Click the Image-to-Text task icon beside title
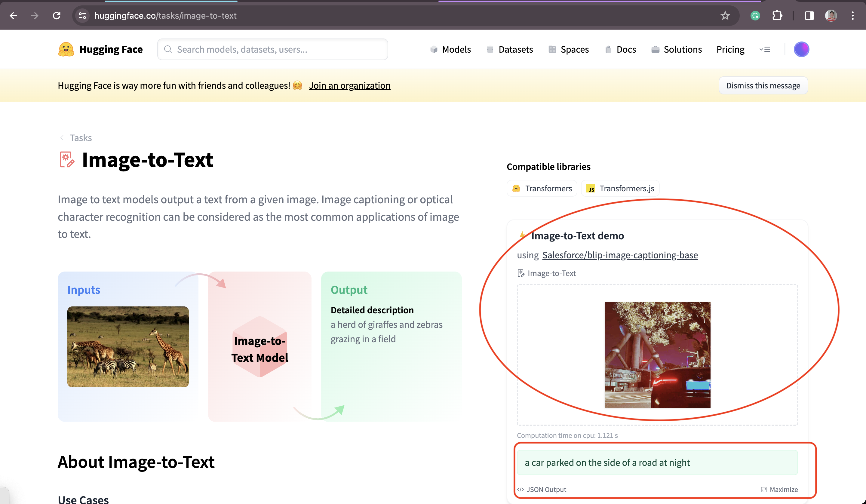Screen dimensions: 866x504 click(x=67, y=159)
